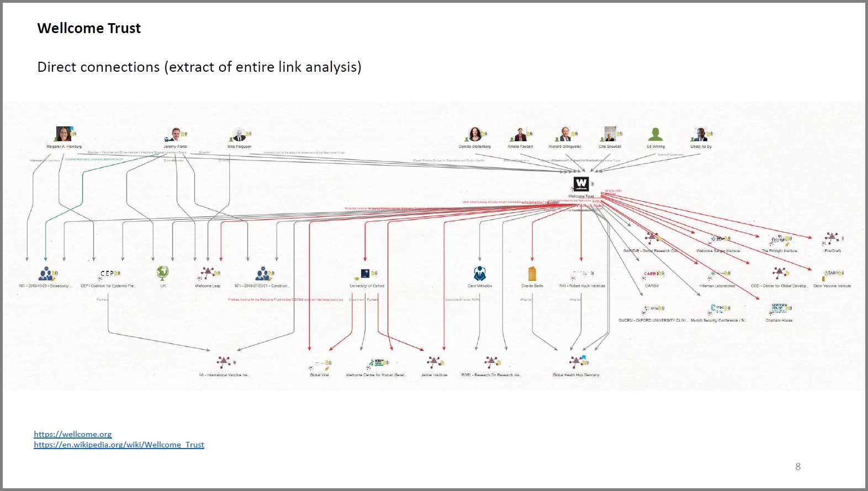Click the Wellcome Trust black W logo node

click(x=581, y=184)
